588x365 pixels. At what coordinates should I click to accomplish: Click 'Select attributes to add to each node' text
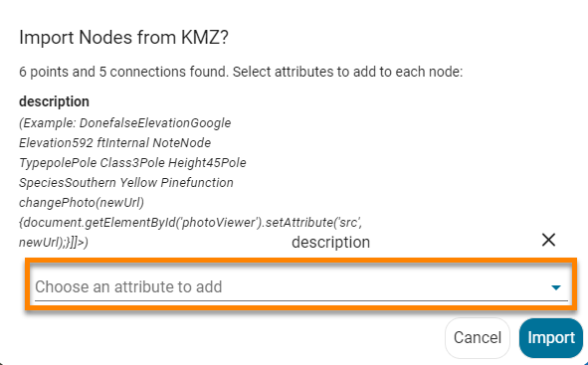click(x=347, y=72)
